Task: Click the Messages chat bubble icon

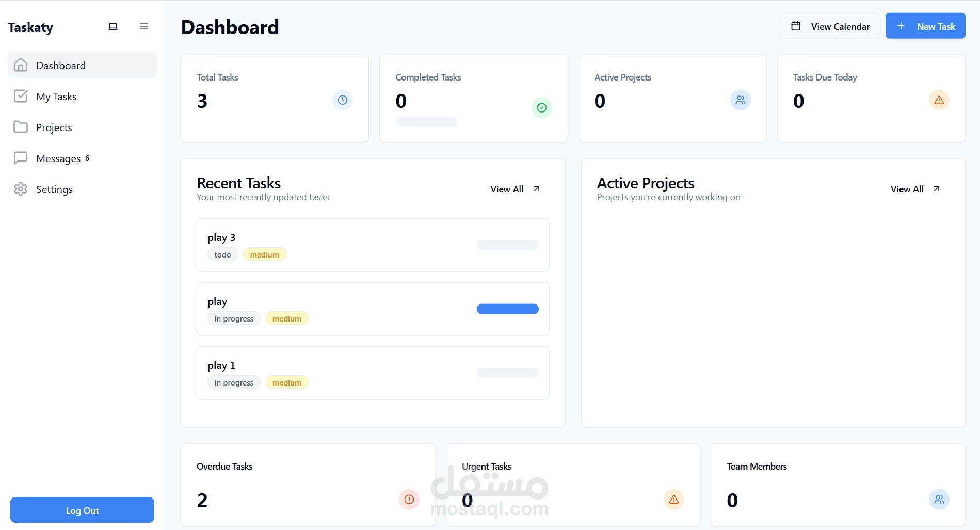Action: tap(21, 158)
